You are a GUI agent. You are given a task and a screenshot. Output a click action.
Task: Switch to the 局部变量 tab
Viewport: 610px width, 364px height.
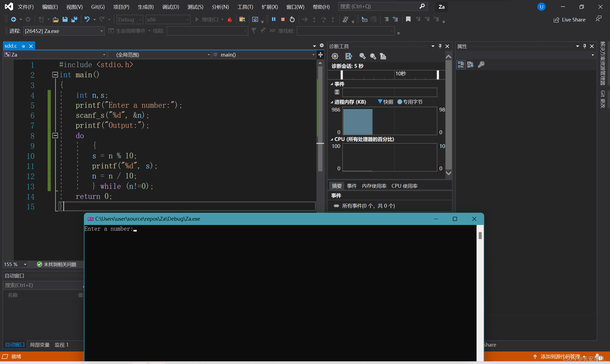pyautogui.click(x=39, y=345)
